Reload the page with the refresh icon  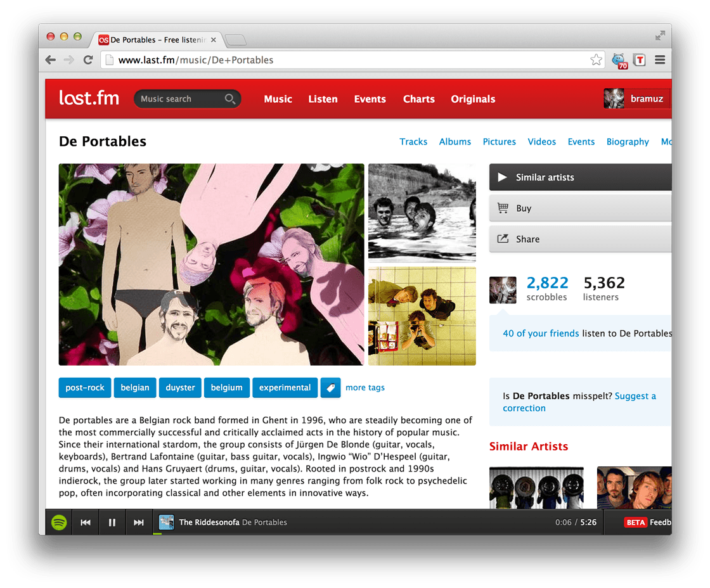click(88, 60)
